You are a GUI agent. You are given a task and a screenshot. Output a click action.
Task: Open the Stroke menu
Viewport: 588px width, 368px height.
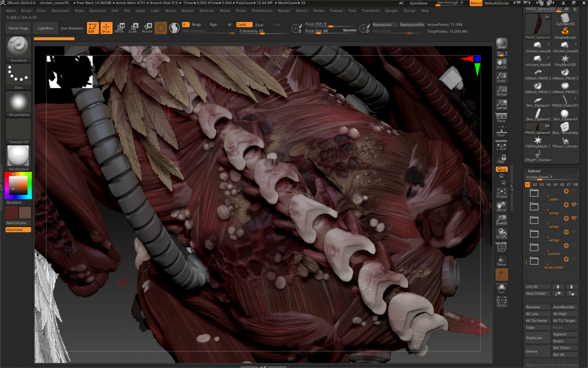(318, 10)
